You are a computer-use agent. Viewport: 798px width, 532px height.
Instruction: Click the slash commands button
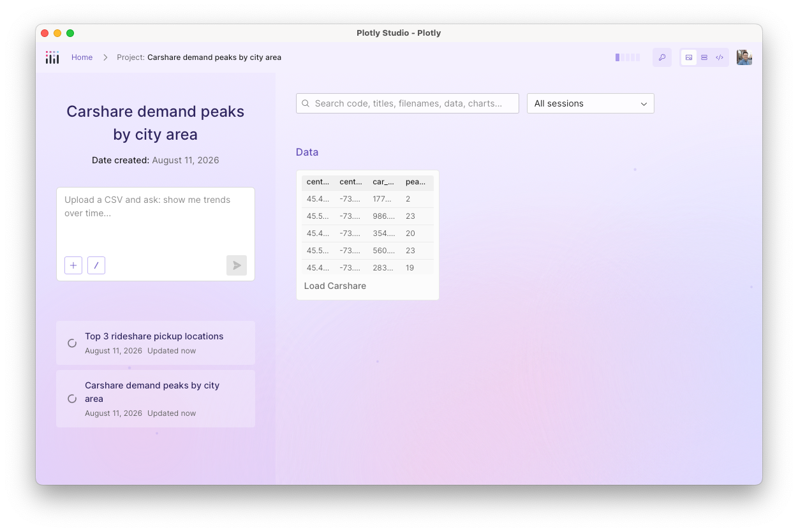click(x=96, y=265)
